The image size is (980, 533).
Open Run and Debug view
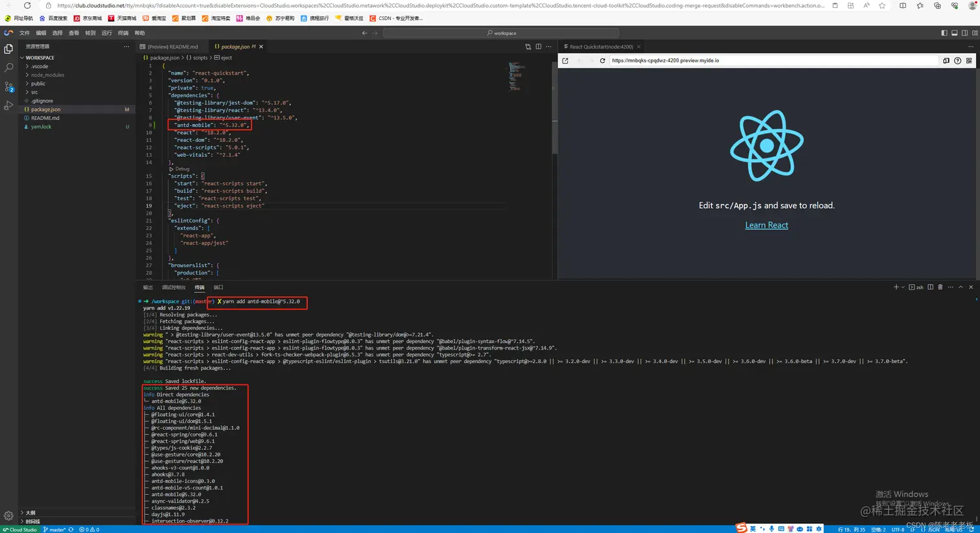tap(8, 105)
